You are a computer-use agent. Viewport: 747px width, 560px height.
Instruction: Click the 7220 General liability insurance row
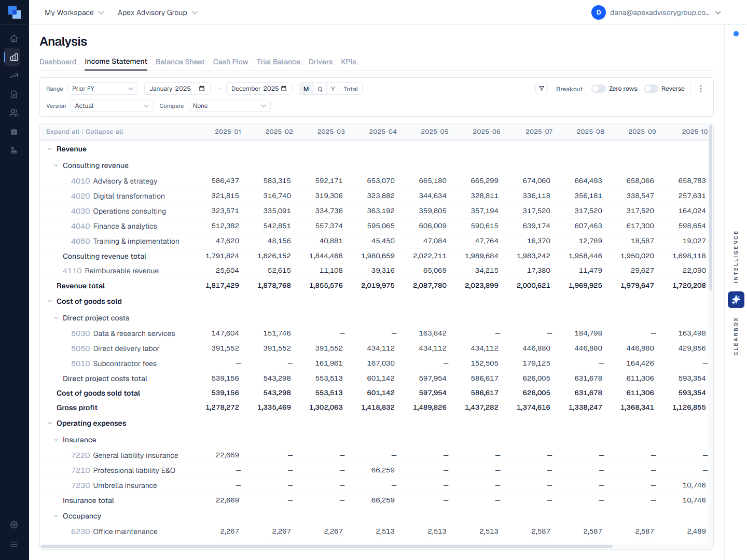click(374, 455)
